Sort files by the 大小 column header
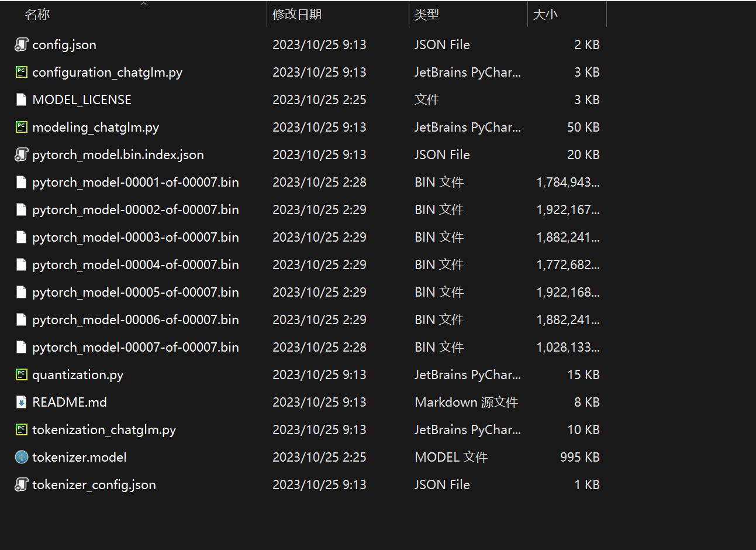The height and width of the screenshot is (550, 756). pyautogui.click(x=546, y=15)
